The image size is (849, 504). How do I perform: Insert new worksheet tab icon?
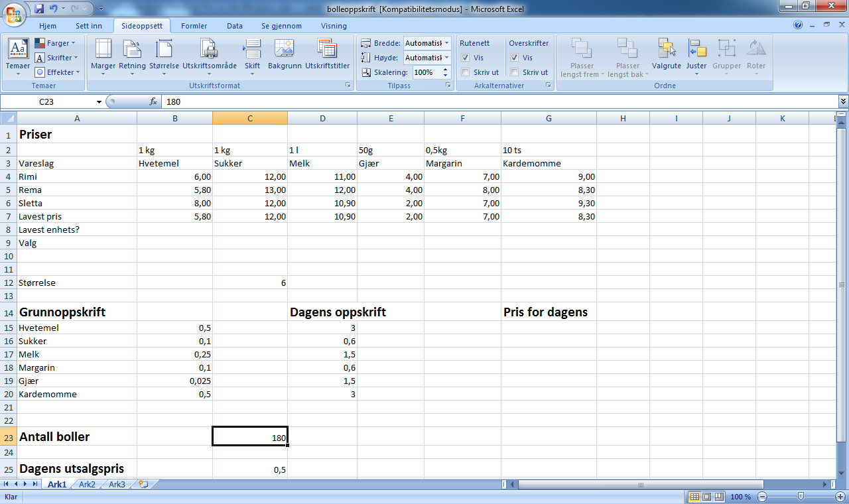coord(143,485)
